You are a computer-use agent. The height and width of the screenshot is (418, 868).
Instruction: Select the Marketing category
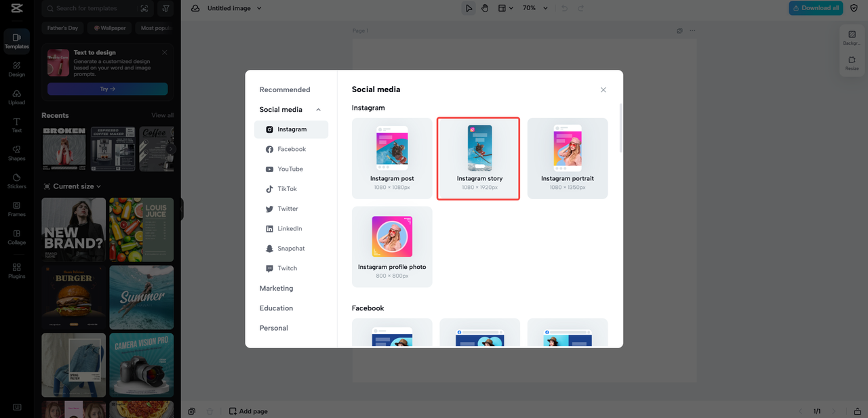point(276,288)
